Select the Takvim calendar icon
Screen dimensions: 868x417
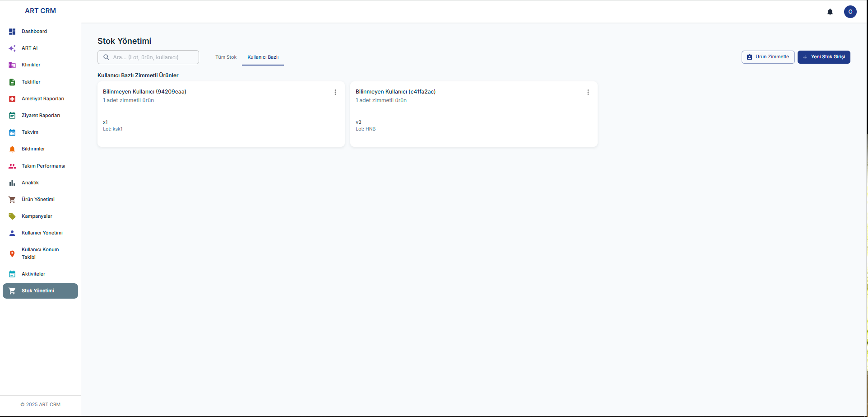(12, 132)
